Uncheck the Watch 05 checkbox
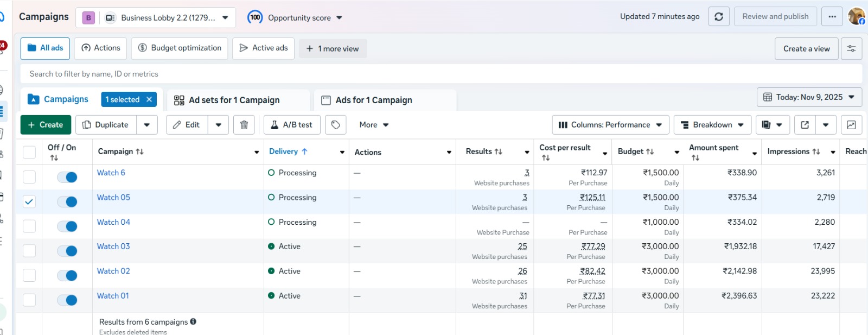The image size is (868, 335). click(x=29, y=201)
